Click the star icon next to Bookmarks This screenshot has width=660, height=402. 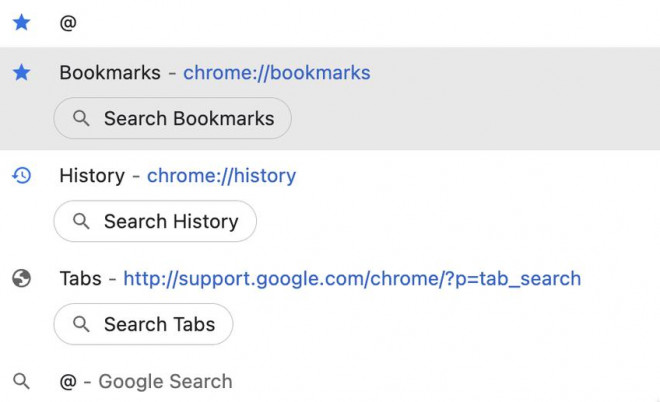click(x=21, y=73)
